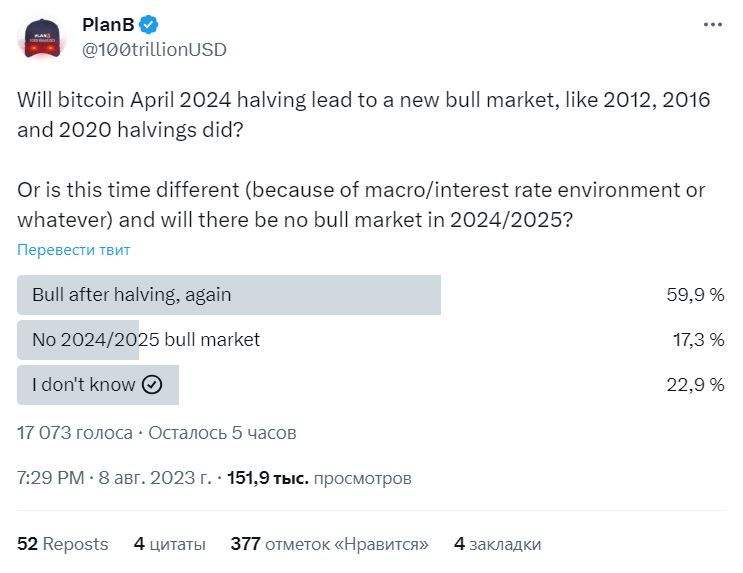Select the "I don't know" poll option
Viewport: 743px width, 573px height.
tap(84, 385)
